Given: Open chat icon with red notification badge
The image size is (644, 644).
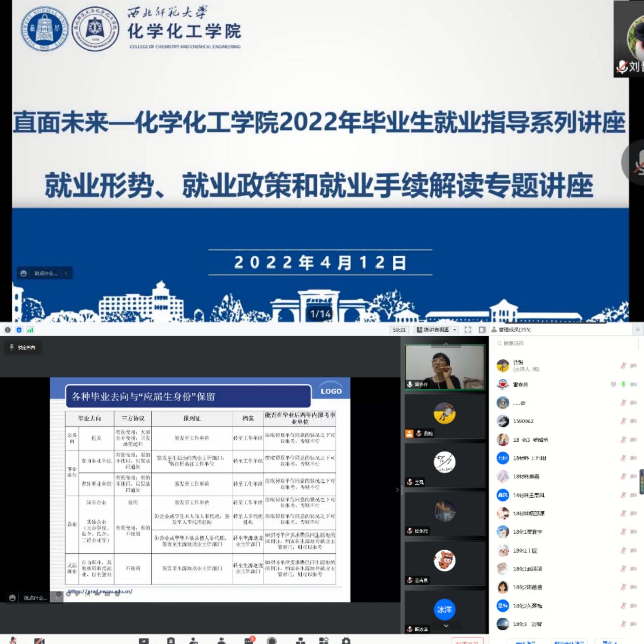Looking at the screenshot, I should (249, 640).
